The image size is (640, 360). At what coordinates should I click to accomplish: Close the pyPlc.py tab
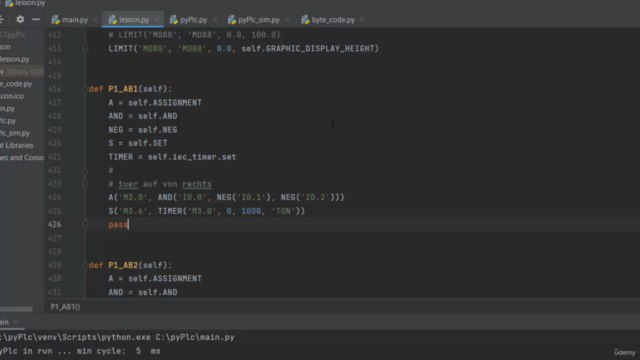[215, 20]
